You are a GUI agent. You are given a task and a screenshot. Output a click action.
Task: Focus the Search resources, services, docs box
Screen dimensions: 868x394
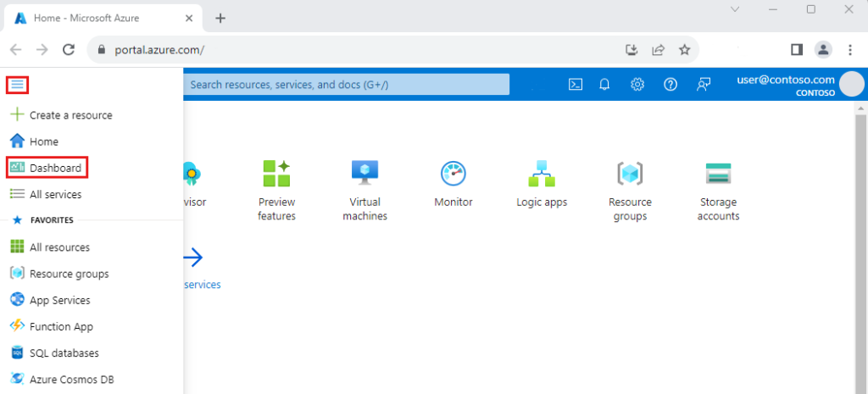point(346,84)
